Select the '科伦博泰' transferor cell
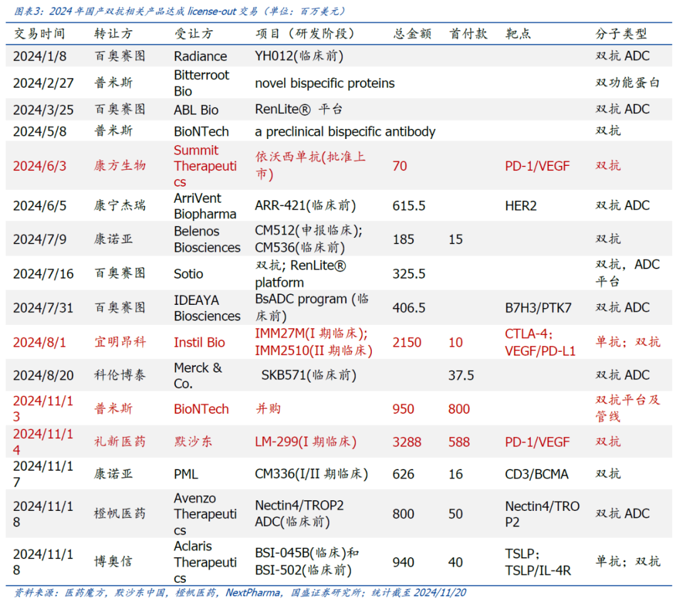The image size is (676, 616). (x=120, y=375)
